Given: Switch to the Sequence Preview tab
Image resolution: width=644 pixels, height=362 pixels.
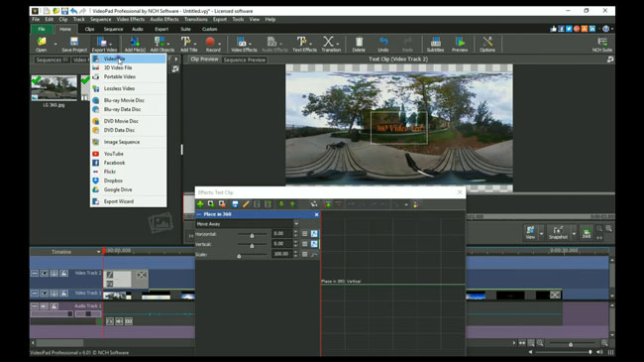Looking at the screenshot, I should 245,60.
